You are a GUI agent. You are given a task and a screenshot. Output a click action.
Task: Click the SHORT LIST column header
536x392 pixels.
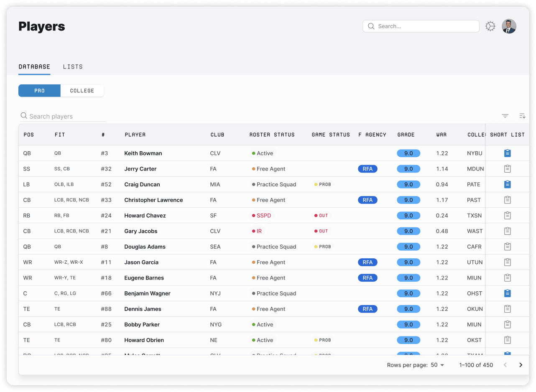507,135
